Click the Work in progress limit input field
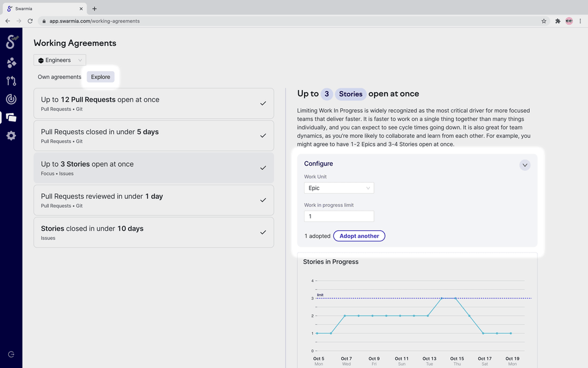The width and height of the screenshot is (588, 368). (339, 216)
